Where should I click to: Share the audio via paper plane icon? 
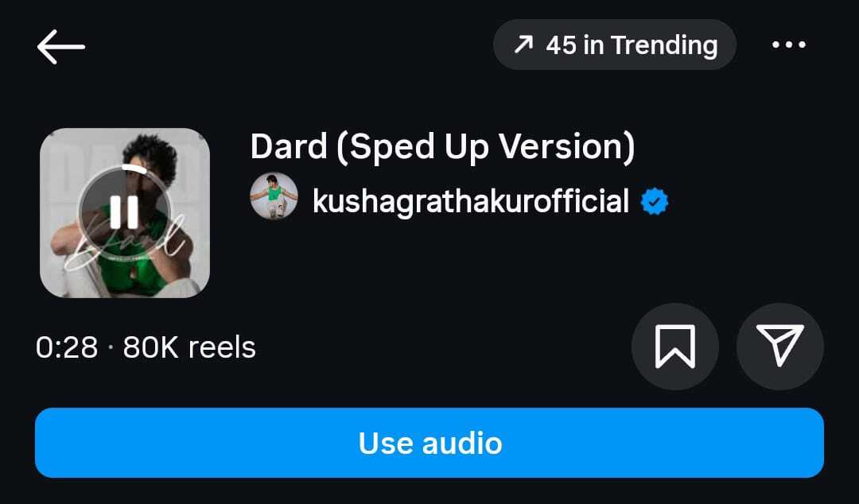pos(780,347)
